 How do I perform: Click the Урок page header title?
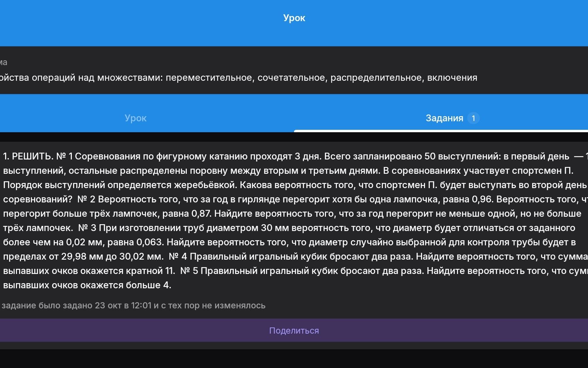click(x=294, y=18)
